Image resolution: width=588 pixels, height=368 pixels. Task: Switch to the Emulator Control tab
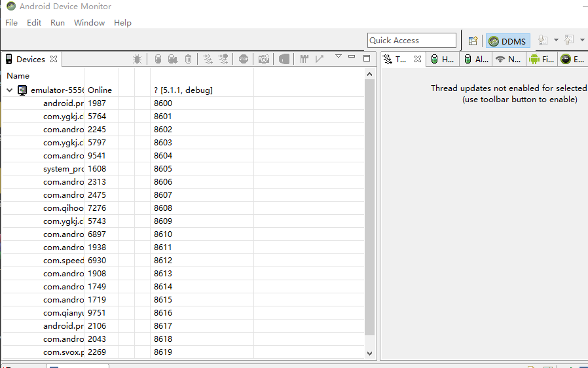[x=573, y=60]
